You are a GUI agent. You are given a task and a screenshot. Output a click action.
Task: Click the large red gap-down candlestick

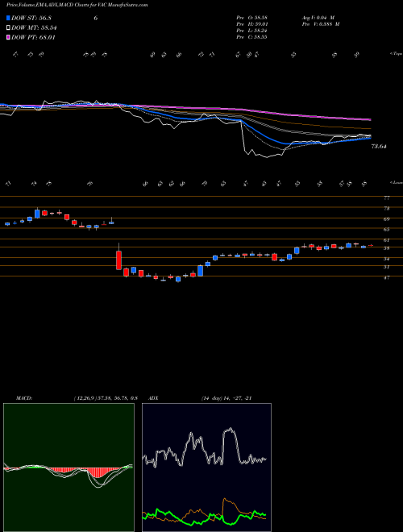[x=118, y=260]
